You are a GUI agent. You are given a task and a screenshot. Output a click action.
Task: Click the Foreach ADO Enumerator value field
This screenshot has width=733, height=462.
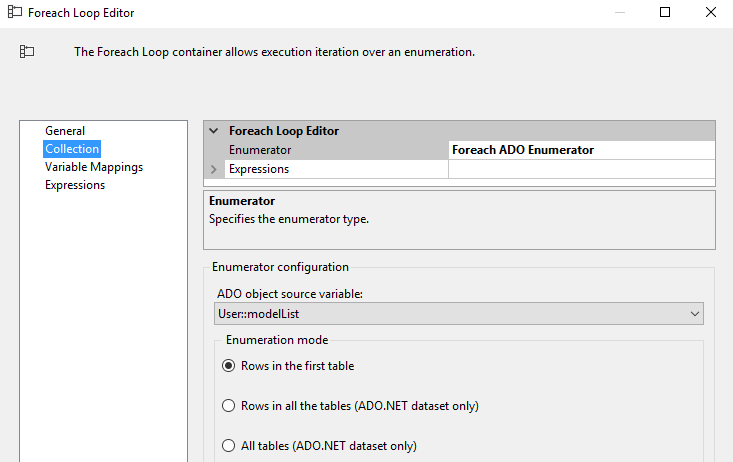(582, 150)
